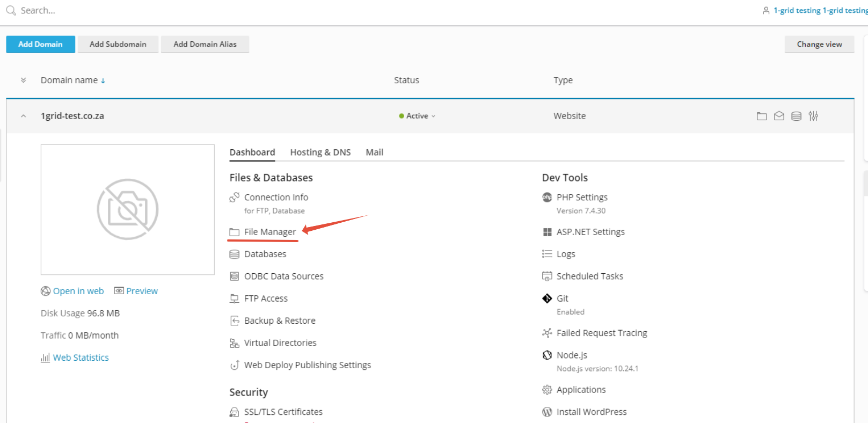This screenshot has height=423, width=868.
Task: Click the Web Statistics chart icon
Action: click(x=45, y=358)
